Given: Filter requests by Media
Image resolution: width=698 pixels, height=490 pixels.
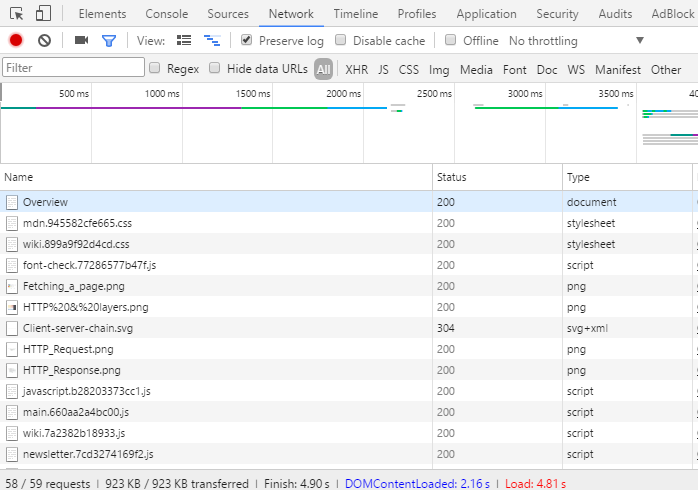Looking at the screenshot, I should [x=476, y=70].
